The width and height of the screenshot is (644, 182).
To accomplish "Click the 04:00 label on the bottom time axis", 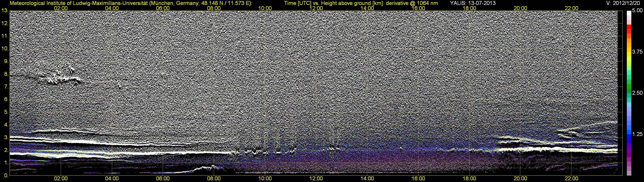I will click(112, 179).
